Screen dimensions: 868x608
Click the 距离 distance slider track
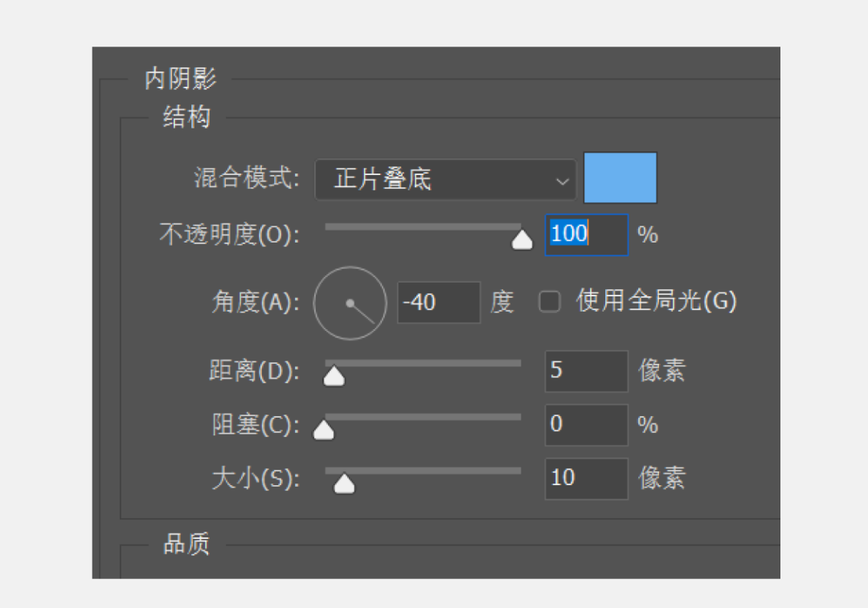pyautogui.click(x=423, y=364)
